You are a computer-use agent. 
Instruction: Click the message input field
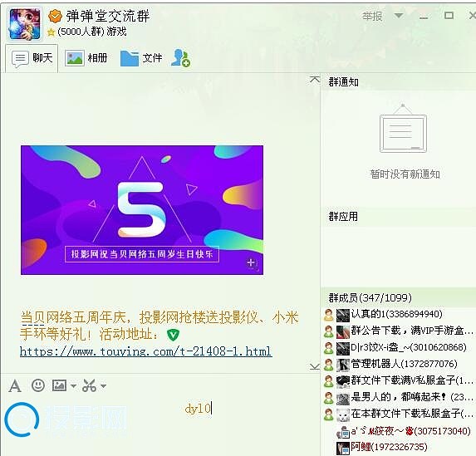(x=160, y=425)
